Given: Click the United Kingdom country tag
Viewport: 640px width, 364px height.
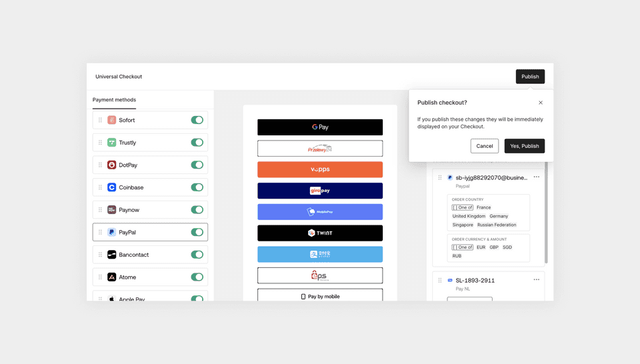Looking at the screenshot, I should click(469, 216).
